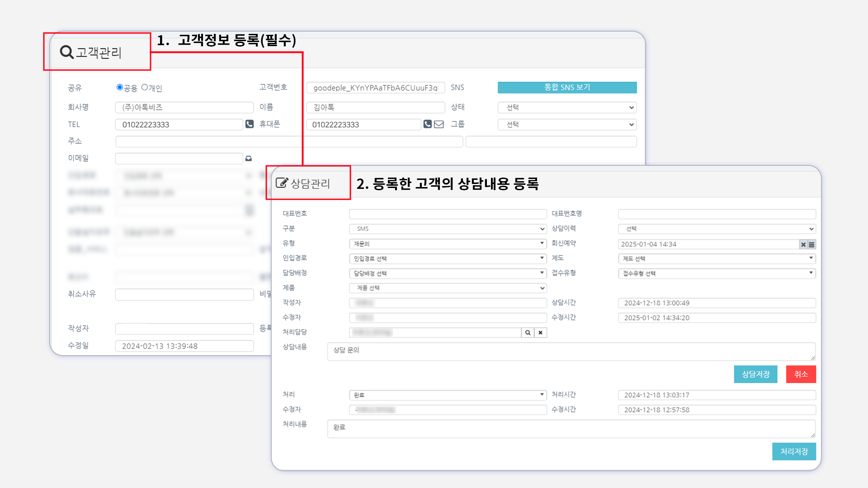Open the 상태 dropdown
Image resolution: width=868 pixels, height=488 pixels.
point(567,108)
